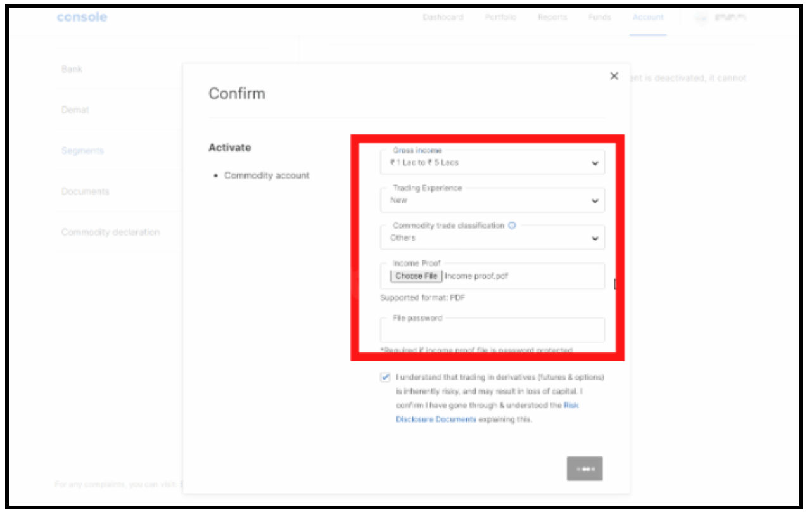The image size is (812, 512).
Task: Open the Reports tab
Action: click(552, 17)
